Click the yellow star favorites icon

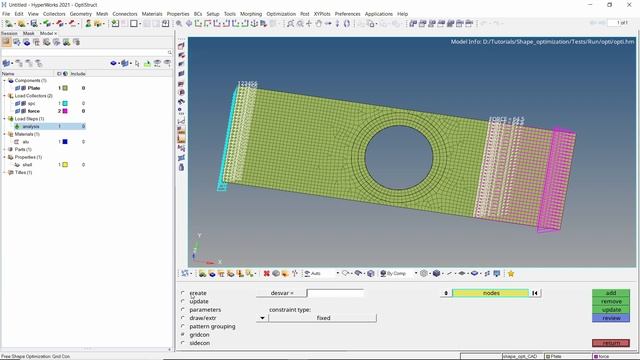pyautogui.click(x=511, y=273)
